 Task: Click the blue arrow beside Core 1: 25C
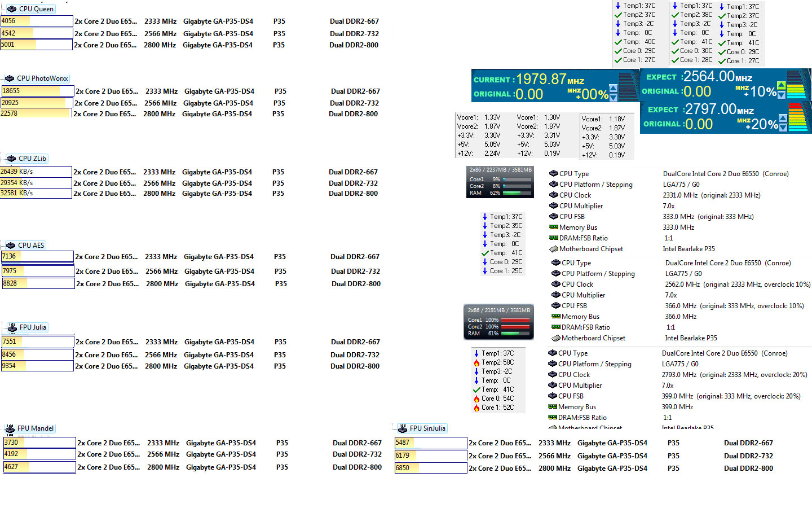(485, 271)
